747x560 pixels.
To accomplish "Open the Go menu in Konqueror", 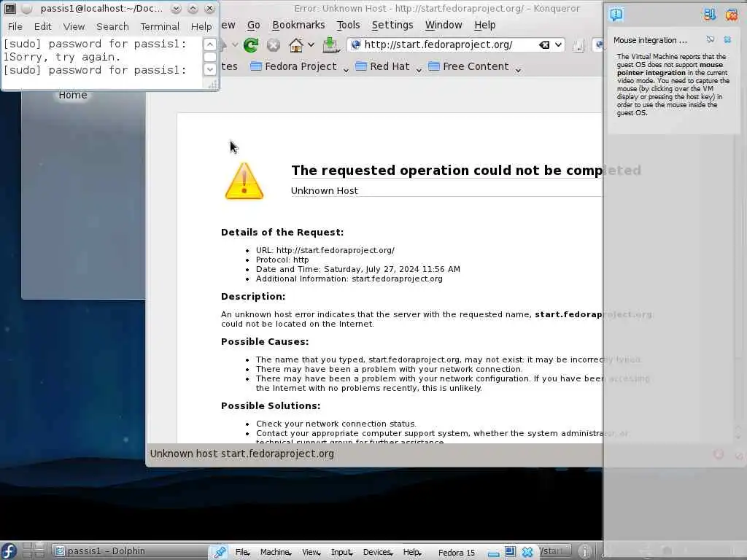I will [x=253, y=25].
